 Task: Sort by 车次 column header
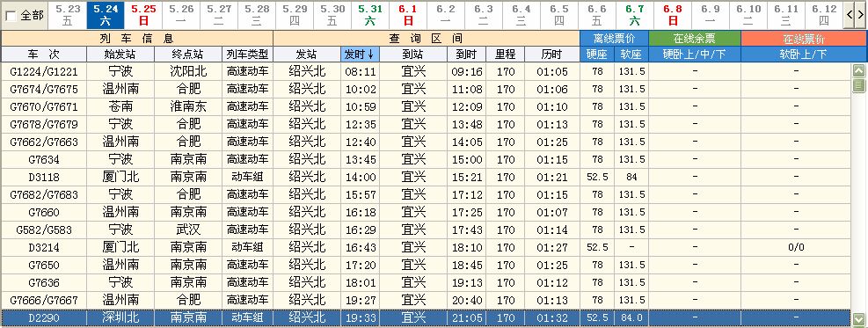pos(44,55)
